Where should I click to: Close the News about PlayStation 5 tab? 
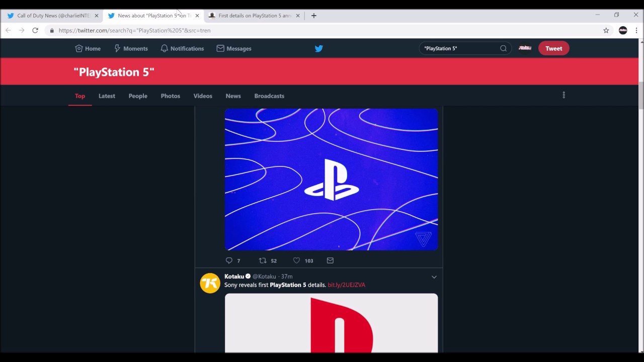pyautogui.click(x=197, y=16)
